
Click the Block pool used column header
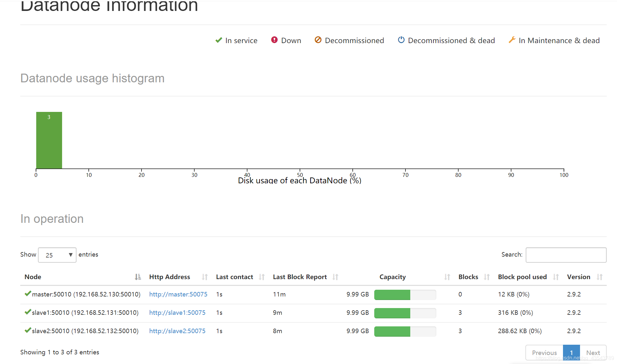point(522,277)
